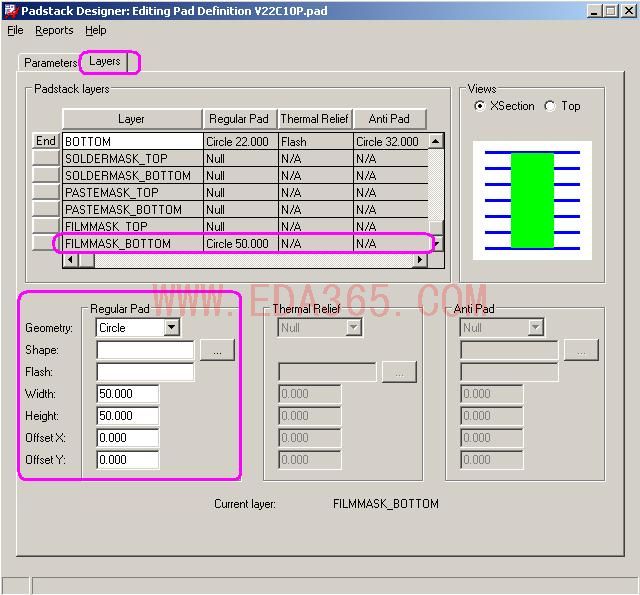
Task: Click the End row header button
Action: pyautogui.click(x=46, y=141)
